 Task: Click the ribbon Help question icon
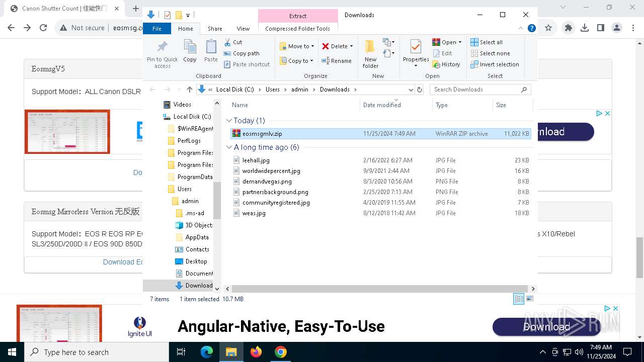tap(531, 29)
